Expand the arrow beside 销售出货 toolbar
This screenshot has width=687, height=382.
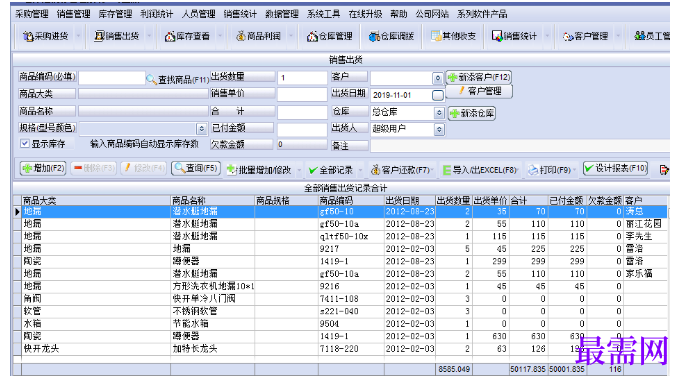click(x=149, y=36)
